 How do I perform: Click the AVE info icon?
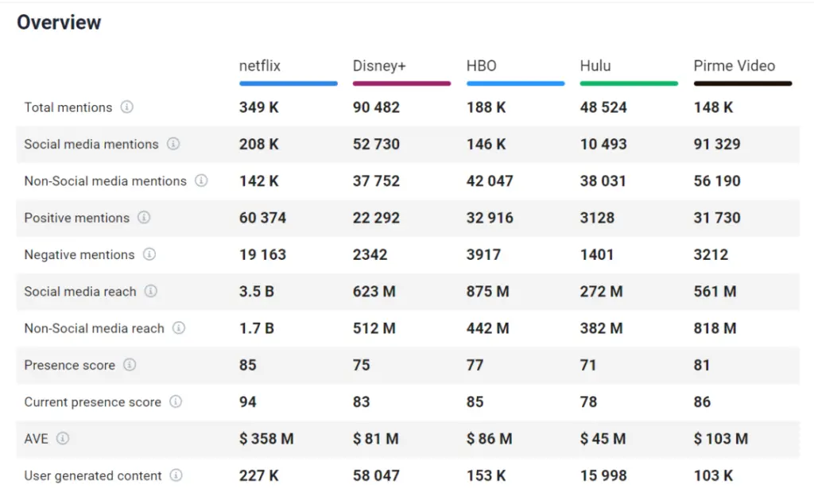(63, 439)
